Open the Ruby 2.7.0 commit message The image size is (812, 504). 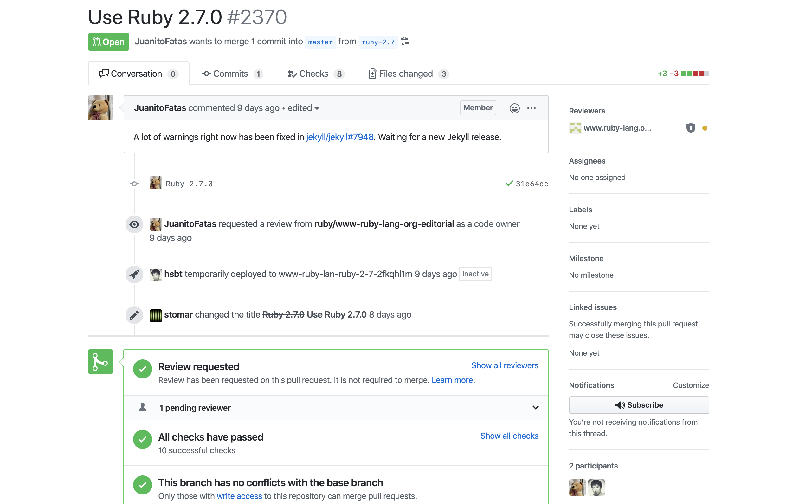(x=189, y=184)
